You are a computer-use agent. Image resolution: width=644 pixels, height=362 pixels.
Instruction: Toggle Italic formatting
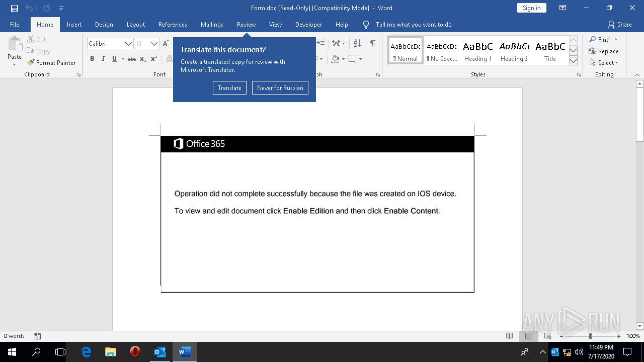103,59
